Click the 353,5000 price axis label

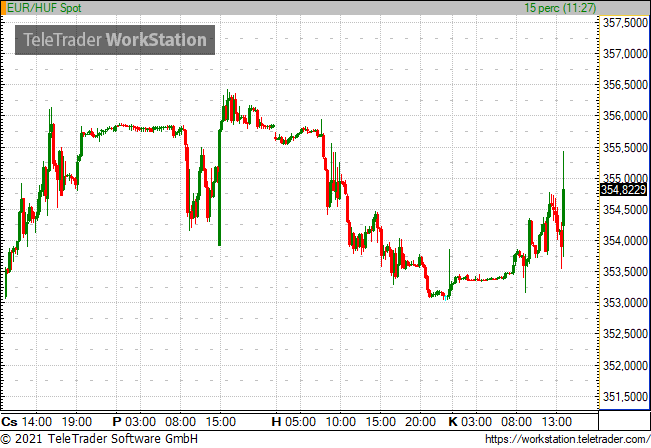point(625,272)
